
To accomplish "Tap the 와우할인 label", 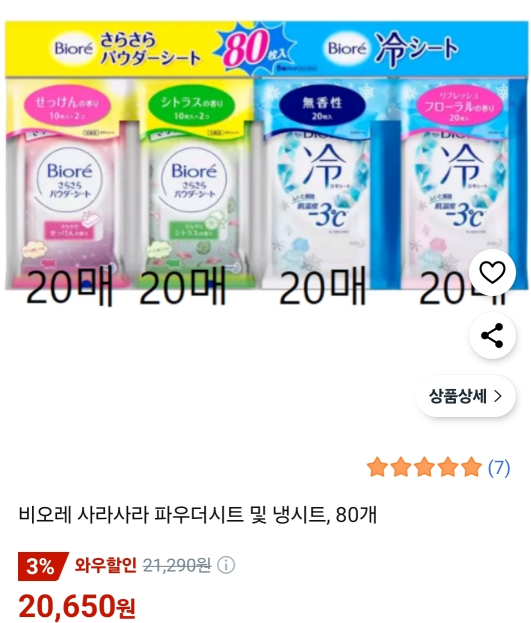I will pyautogui.click(x=106, y=565).
